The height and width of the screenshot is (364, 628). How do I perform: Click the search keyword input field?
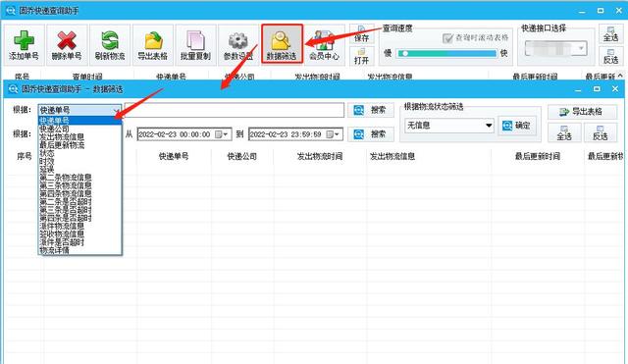tap(234, 110)
